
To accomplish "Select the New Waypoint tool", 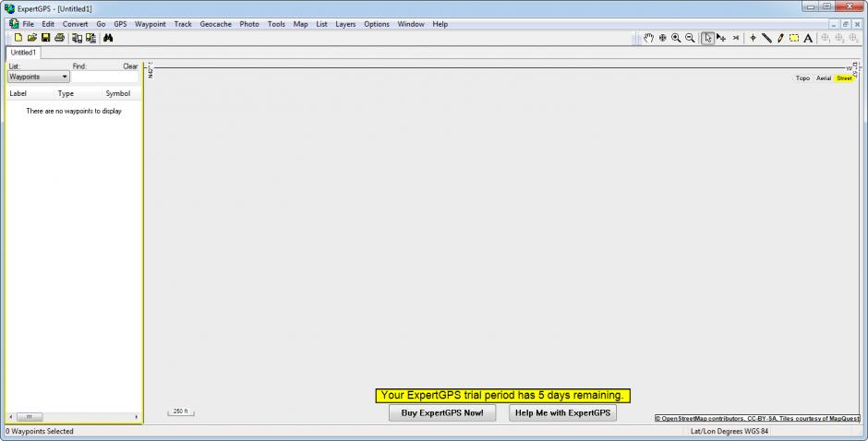I will tap(753, 38).
